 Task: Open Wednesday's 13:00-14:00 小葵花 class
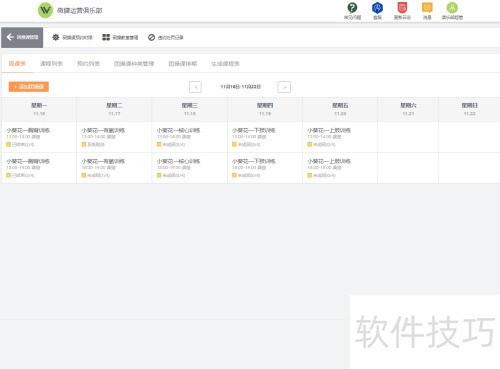pos(190,137)
